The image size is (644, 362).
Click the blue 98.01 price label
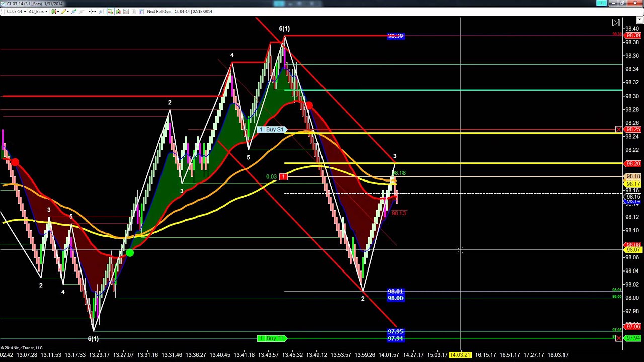(395, 292)
